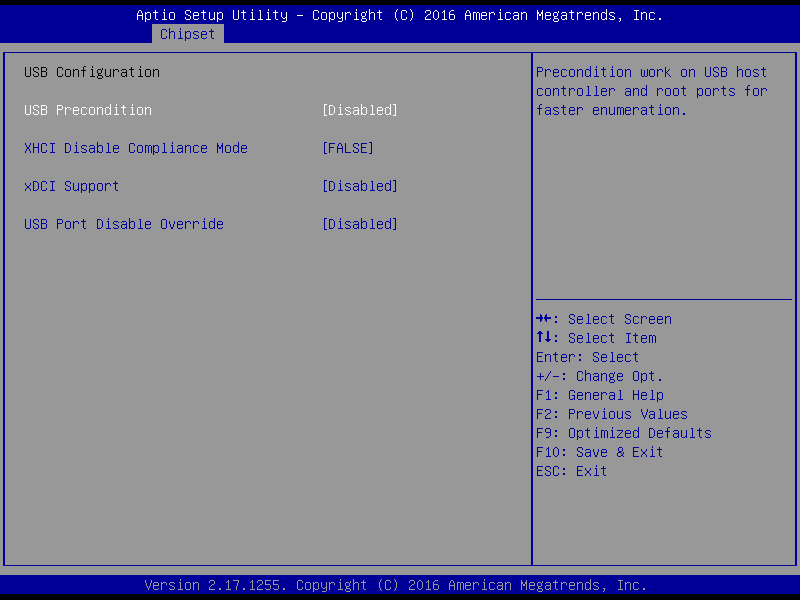Choose F10 Save & Exit
This screenshot has height=600, width=800.
(x=600, y=452)
